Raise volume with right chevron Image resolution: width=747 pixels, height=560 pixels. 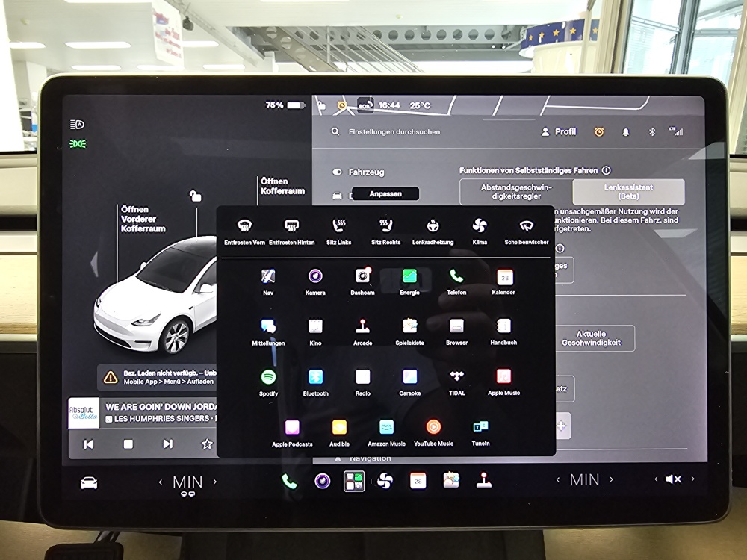tap(692, 479)
